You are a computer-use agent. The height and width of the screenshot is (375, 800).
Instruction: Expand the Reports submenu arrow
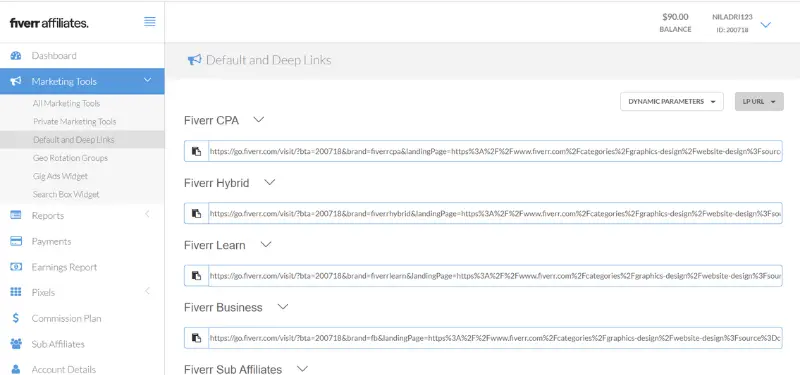pos(147,214)
